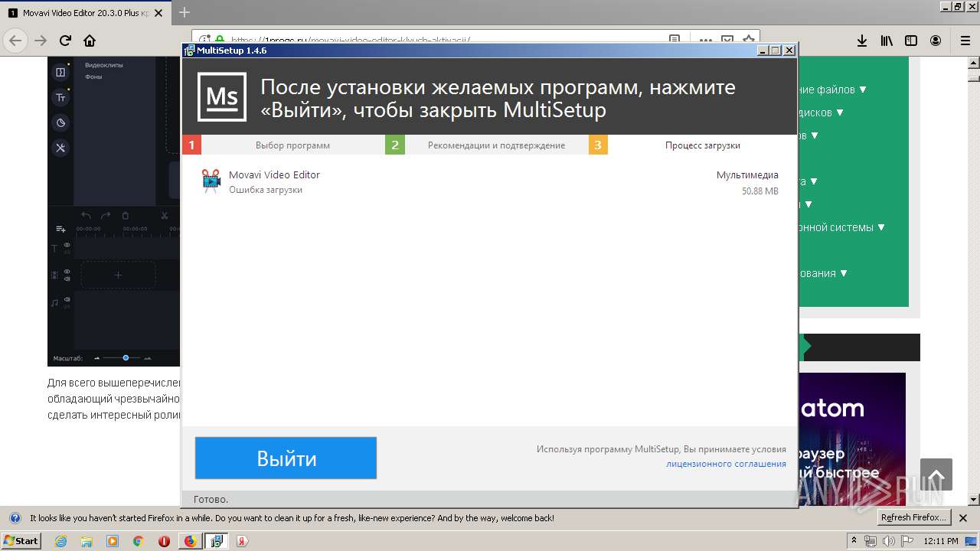Image resolution: width=980 pixels, height=551 pixels.
Task: Open the atom browser ad banner
Action: (851, 440)
